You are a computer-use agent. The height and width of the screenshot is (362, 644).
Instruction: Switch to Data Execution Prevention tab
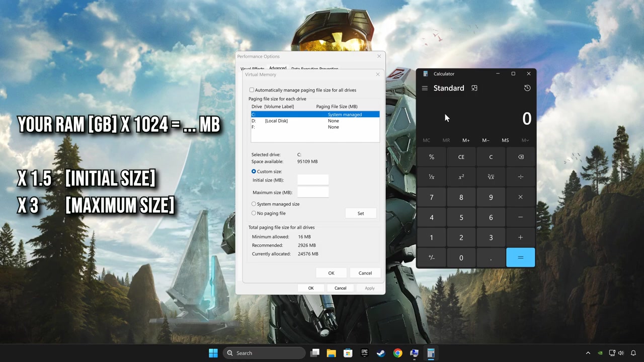314,69
